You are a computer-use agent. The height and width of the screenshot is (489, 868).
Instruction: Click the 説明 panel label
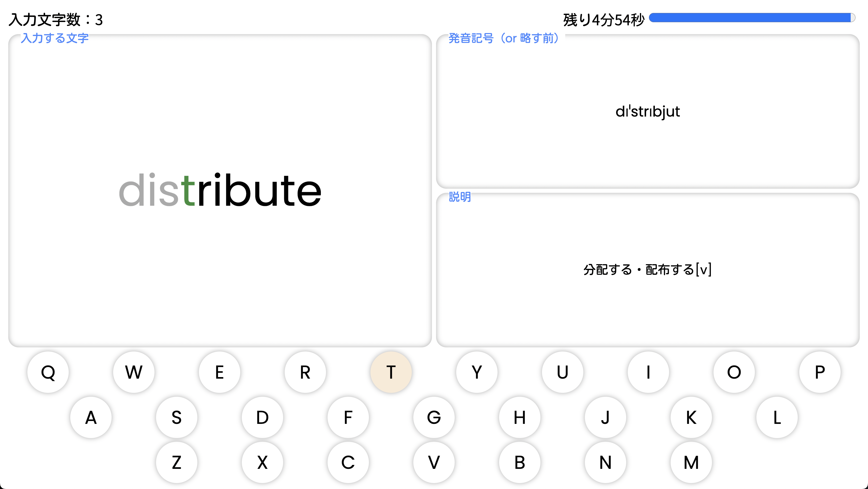tap(460, 197)
